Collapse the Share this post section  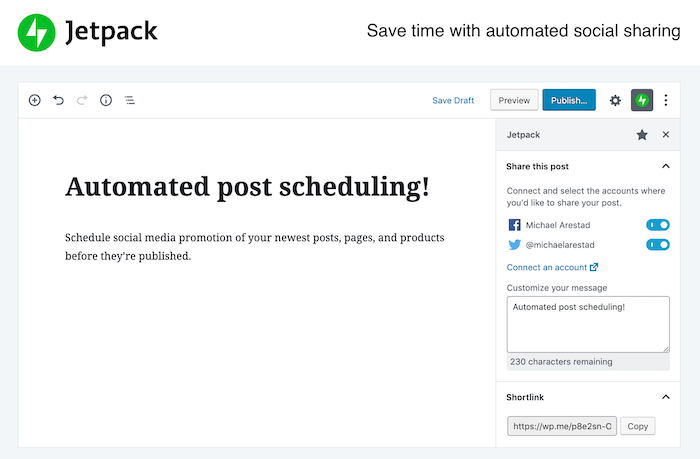coord(666,166)
